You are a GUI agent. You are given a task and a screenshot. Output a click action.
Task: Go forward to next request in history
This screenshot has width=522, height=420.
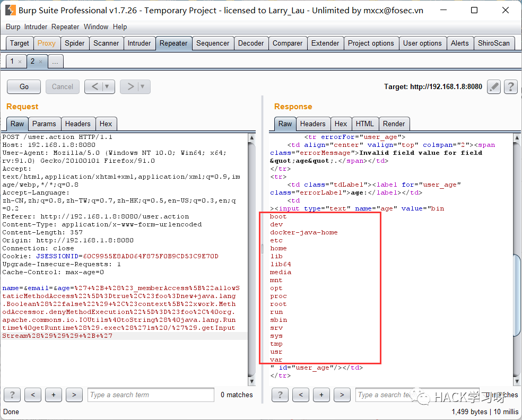[x=130, y=86]
